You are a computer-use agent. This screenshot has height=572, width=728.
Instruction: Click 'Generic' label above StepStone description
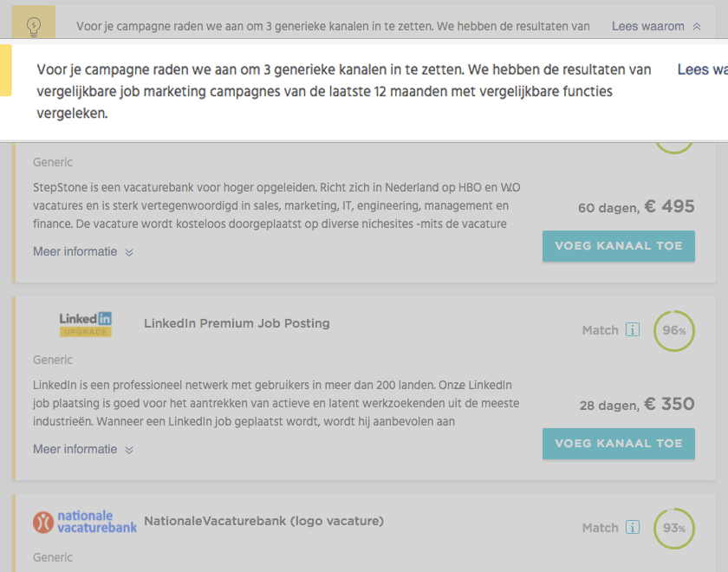point(53,162)
